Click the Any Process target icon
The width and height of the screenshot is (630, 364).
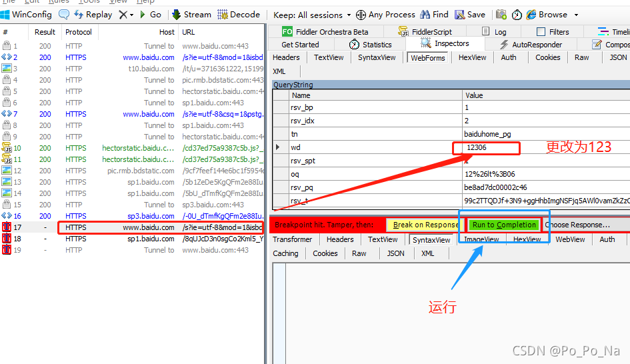(361, 15)
